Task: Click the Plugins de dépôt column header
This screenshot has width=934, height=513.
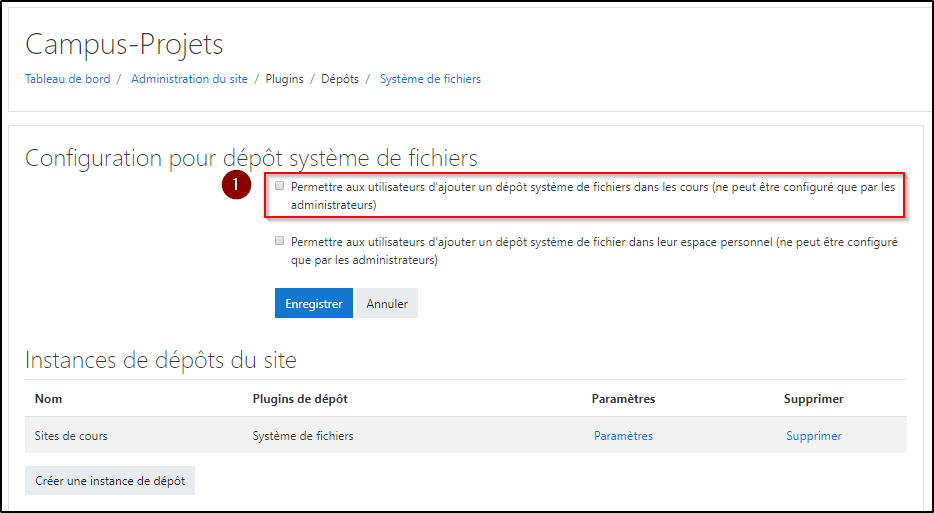Action: (x=300, y=399)
